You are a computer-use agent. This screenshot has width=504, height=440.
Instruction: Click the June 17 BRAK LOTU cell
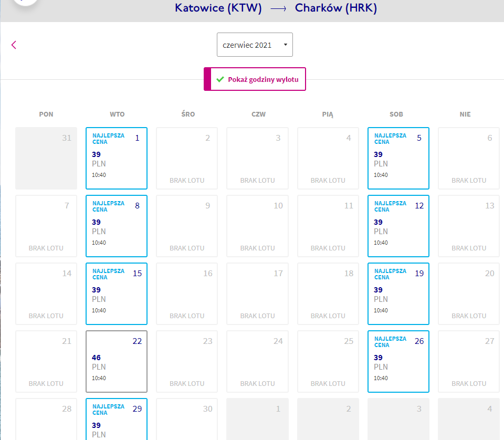(257, 294)
